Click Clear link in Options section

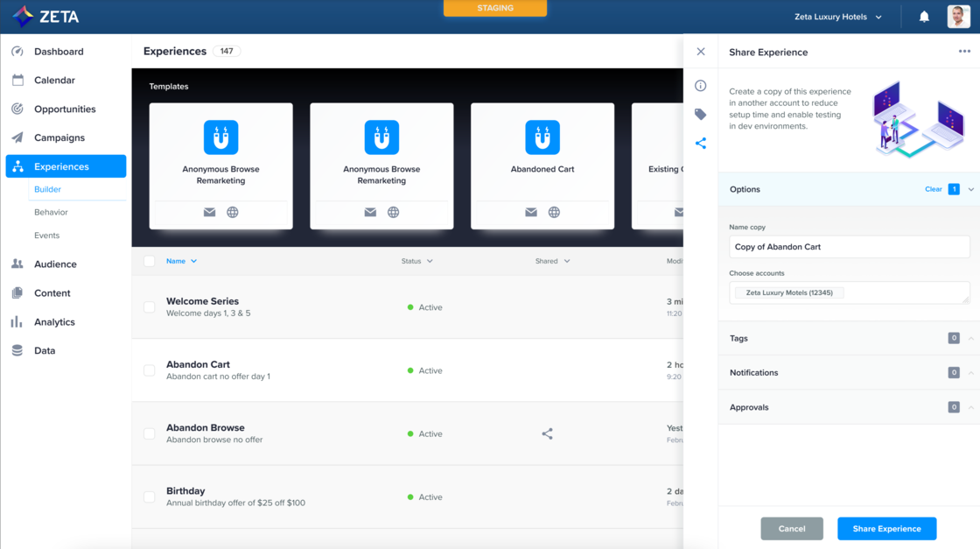click(x=933, y=189)
